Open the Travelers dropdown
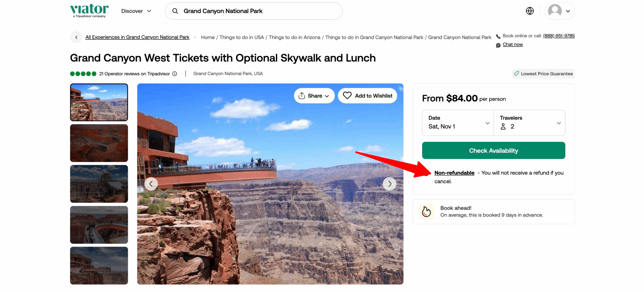The image size is (644, 292). (529, 123)
